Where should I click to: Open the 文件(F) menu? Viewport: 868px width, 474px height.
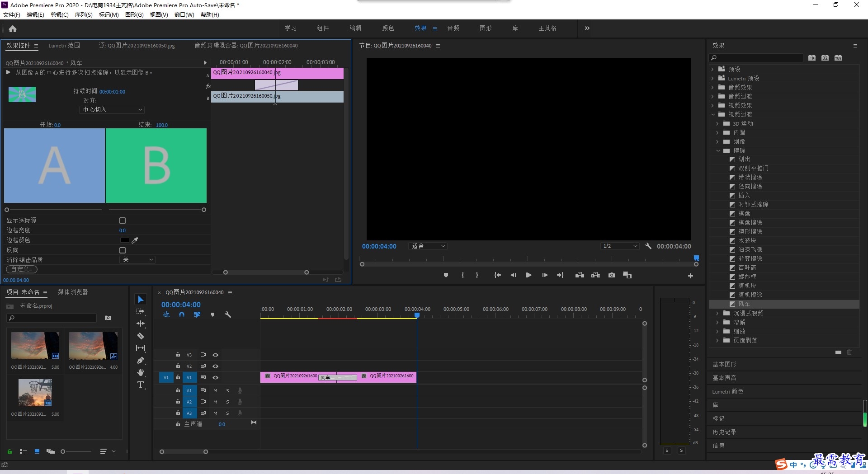pyautogui.click(x=12, y=15)
